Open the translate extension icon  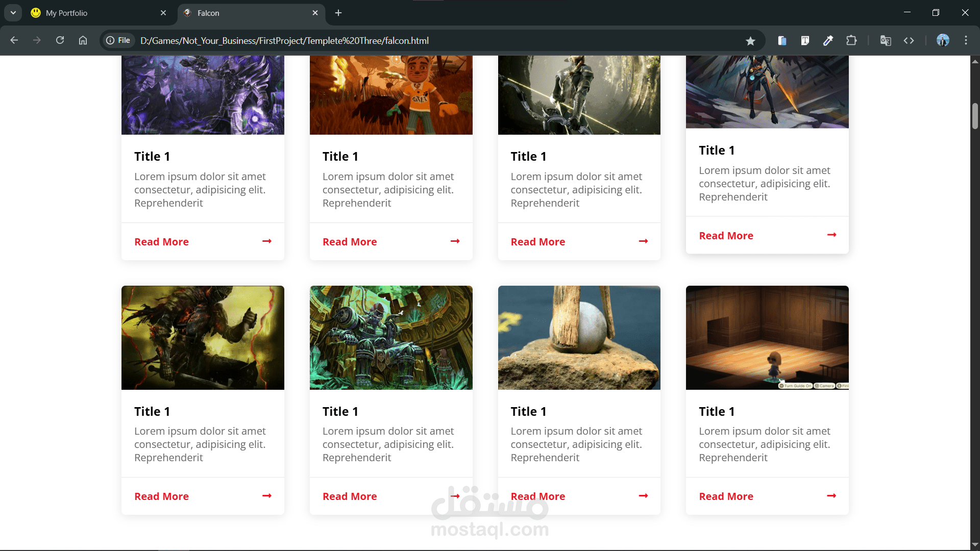tap(886, 40)
